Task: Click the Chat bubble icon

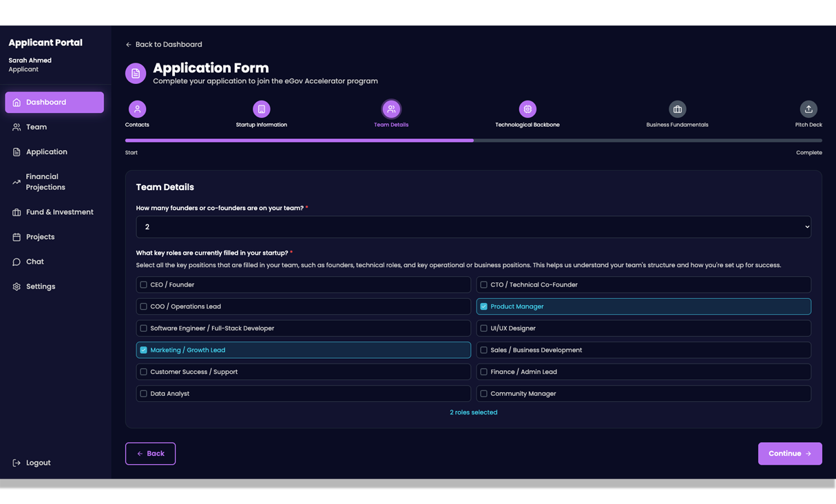Action: pyautogui.click(x=17, y=262)
